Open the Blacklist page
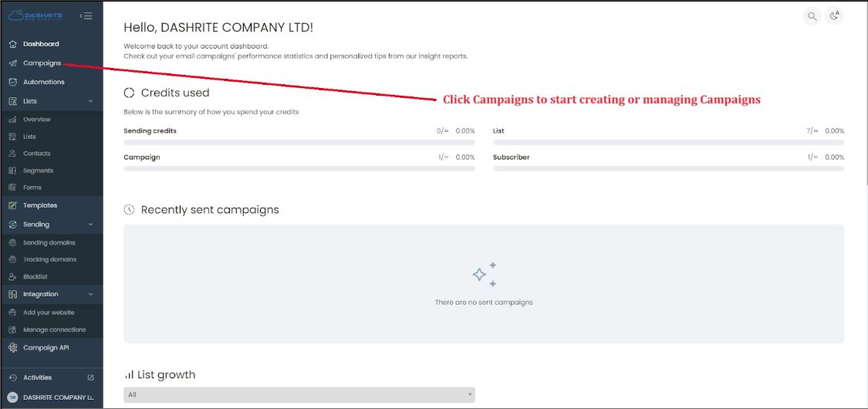 [35, 277]
